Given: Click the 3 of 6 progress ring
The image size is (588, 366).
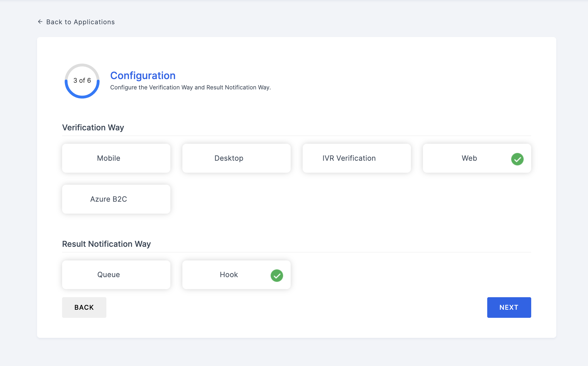Looking at the screenshot, I should pyautogui.click(x=82, y=81).
